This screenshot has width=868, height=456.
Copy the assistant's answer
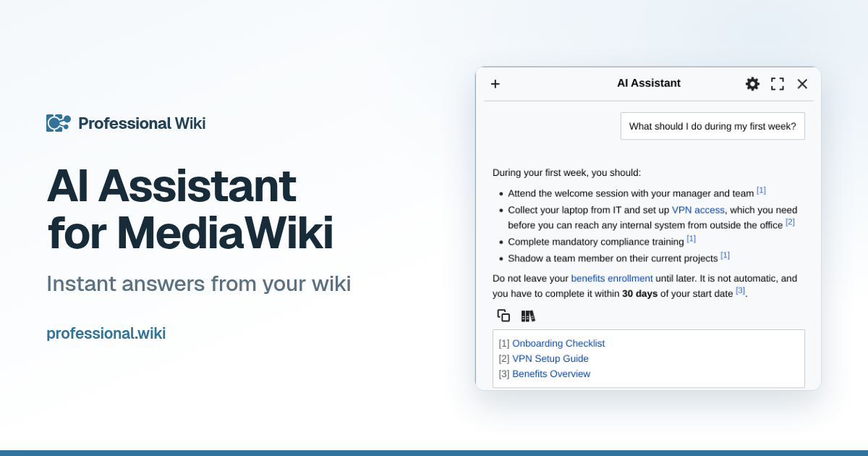tap(503, 316)
